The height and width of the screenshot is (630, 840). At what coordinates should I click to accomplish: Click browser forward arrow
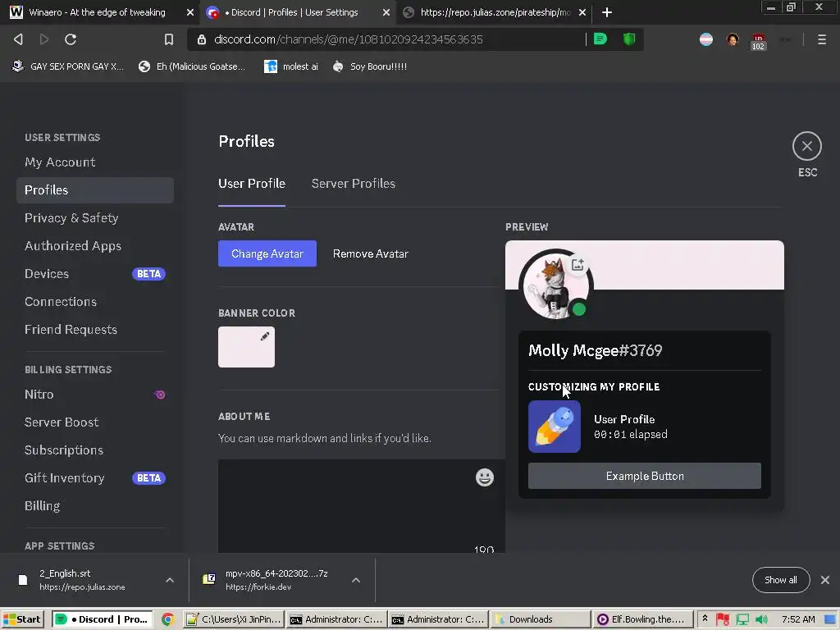[44, 39]
